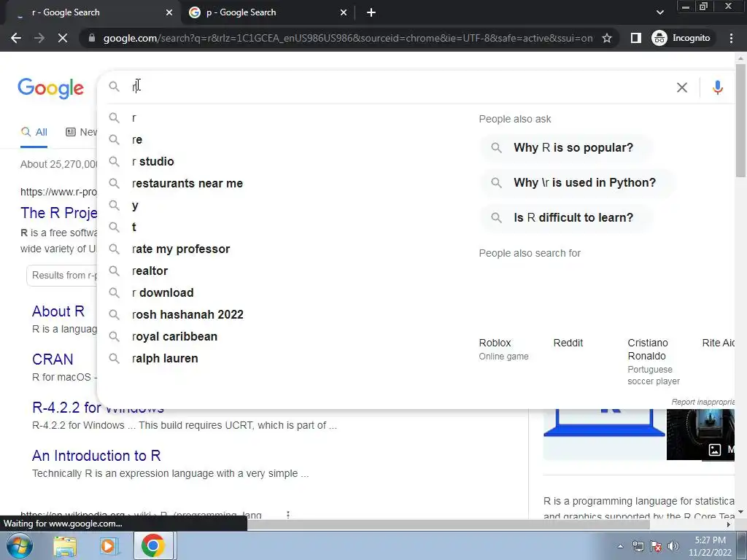
Task: Bookmark this page with the star icon
Action: [606, 38]
